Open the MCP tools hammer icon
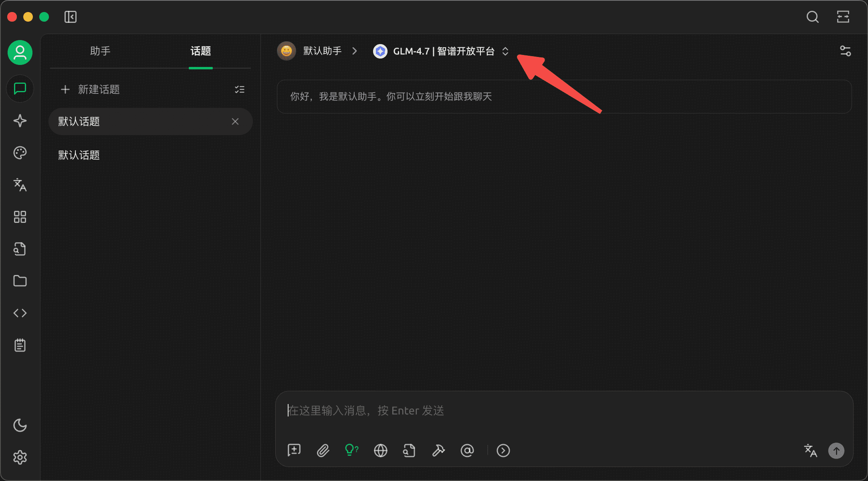This screenshot has width=868, height=481. [x=438, y=451]
